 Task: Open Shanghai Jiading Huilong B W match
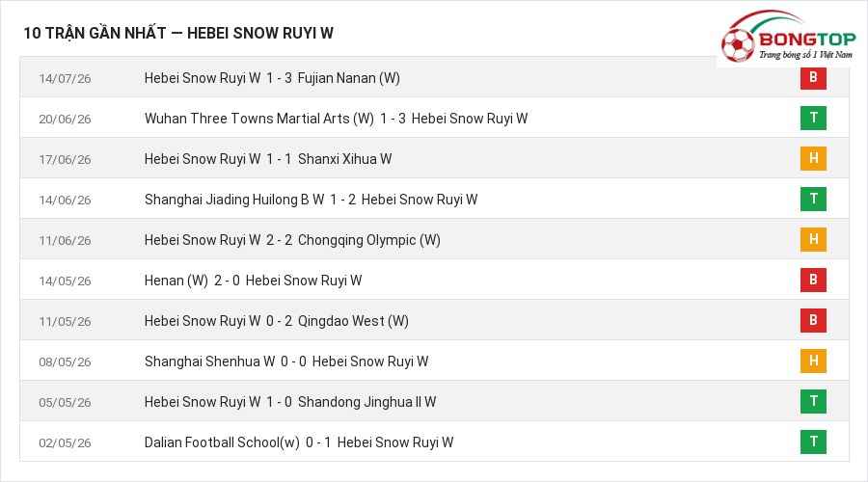click(311, 200)
